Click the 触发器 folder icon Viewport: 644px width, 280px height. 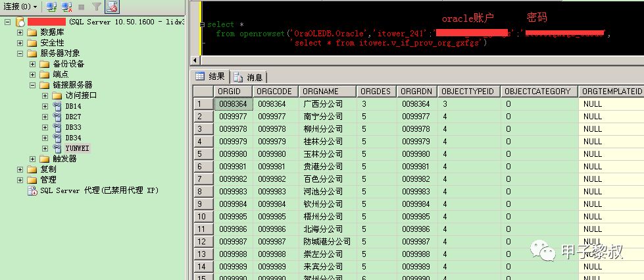[x=44, y=159]
